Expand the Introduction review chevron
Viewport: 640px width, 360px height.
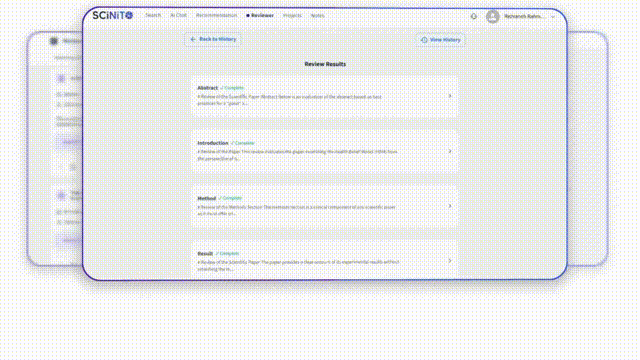coord(450,151)
